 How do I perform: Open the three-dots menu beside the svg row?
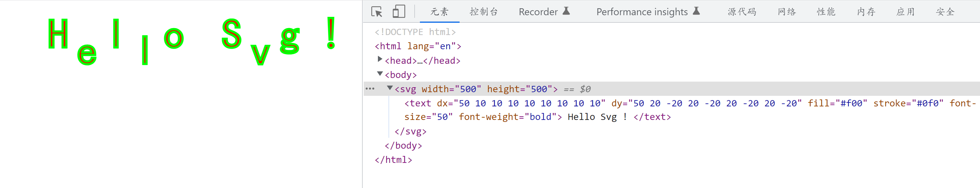click(370, 89)
